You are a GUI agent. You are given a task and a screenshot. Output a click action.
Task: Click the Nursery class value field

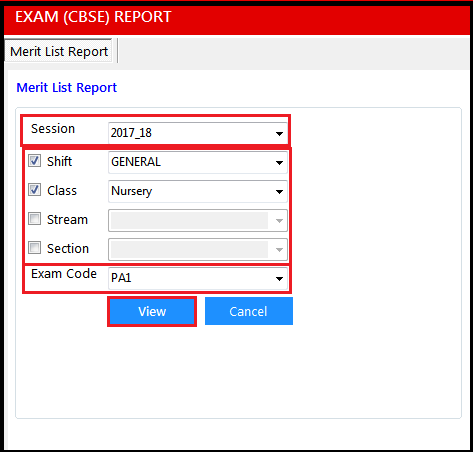tap(198, 191)
